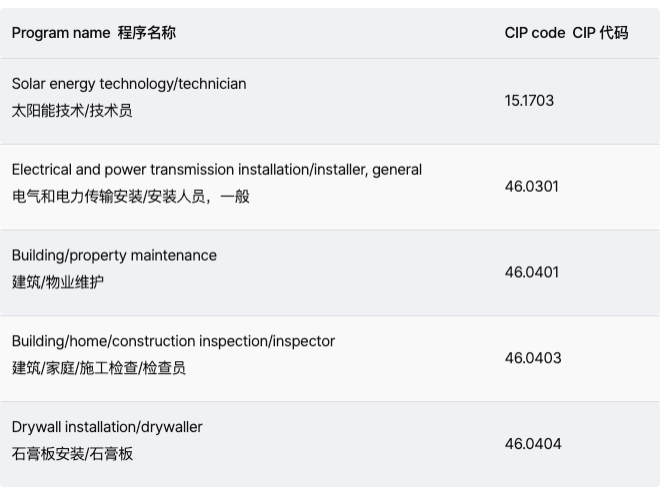Select 'Drywall installation/drywaller' program name
Viewport: 664px width, 492px height.
point(107,428)
